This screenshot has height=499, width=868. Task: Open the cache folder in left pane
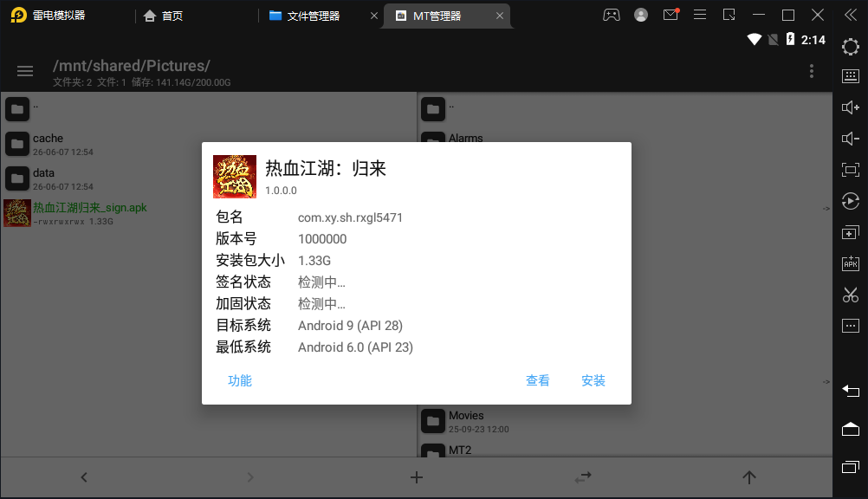pyautogui.click(x=208, y=144)
